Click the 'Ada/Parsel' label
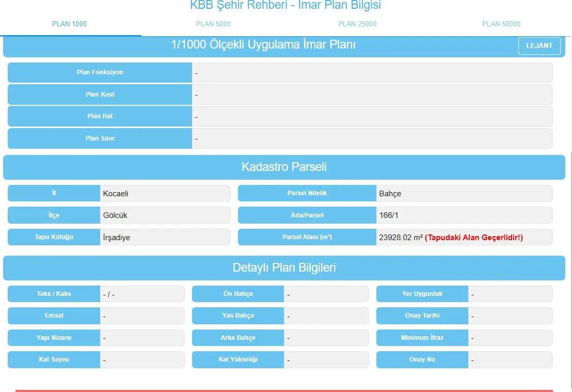The width and height of the screenshot is (572, 392). pos(307,215)
